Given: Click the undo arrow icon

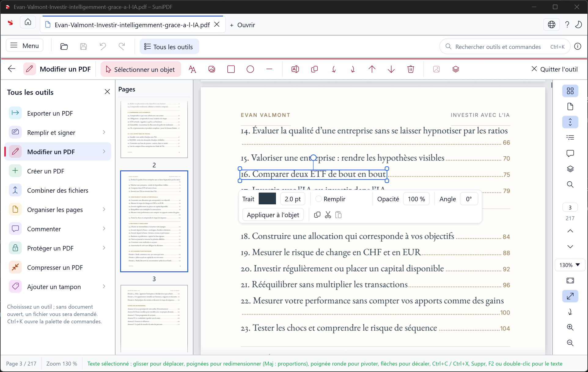Looking at the screenshot, I should click(103, 46).
